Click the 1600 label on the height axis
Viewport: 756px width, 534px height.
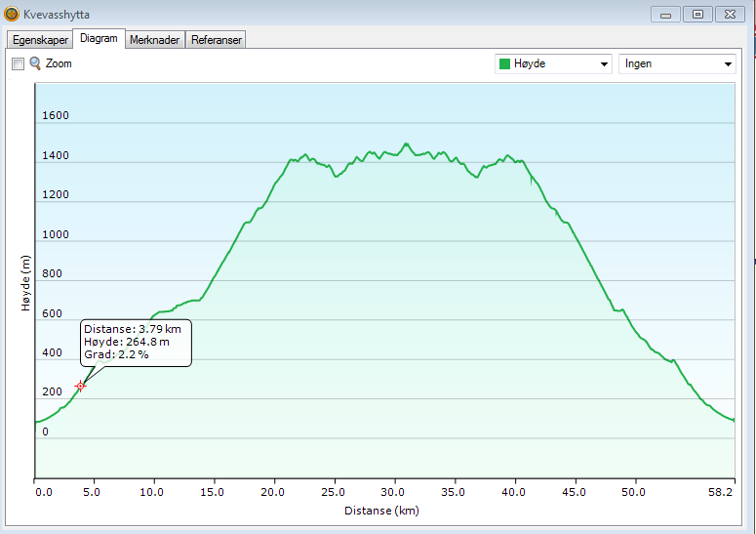click(56, 116)
